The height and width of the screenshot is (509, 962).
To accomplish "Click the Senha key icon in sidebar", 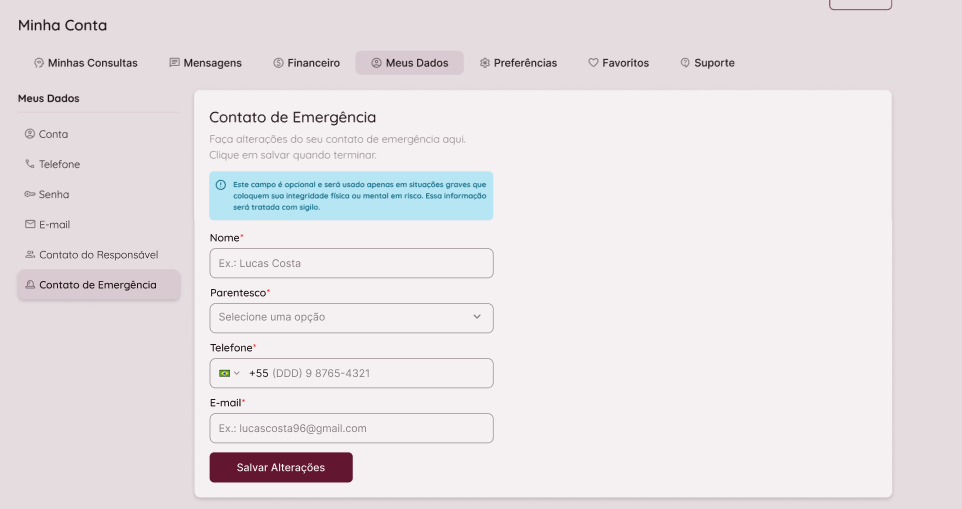I will (x=30, y=194).
